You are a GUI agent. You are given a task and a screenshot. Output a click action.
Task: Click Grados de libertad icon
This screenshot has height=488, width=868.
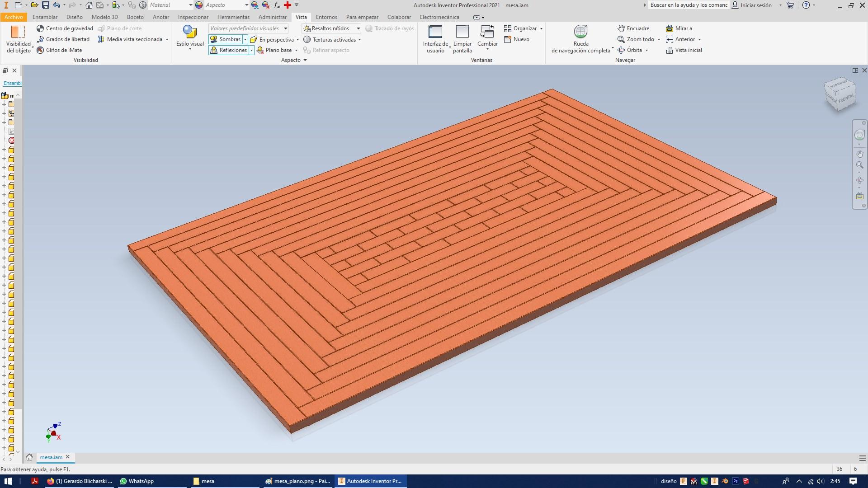[40, 39]
